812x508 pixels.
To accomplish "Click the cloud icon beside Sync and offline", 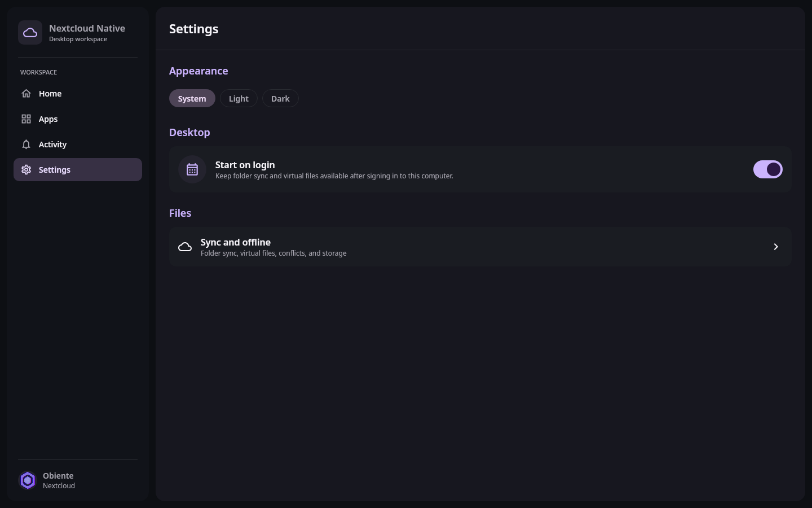I will (x=185, y=247).
